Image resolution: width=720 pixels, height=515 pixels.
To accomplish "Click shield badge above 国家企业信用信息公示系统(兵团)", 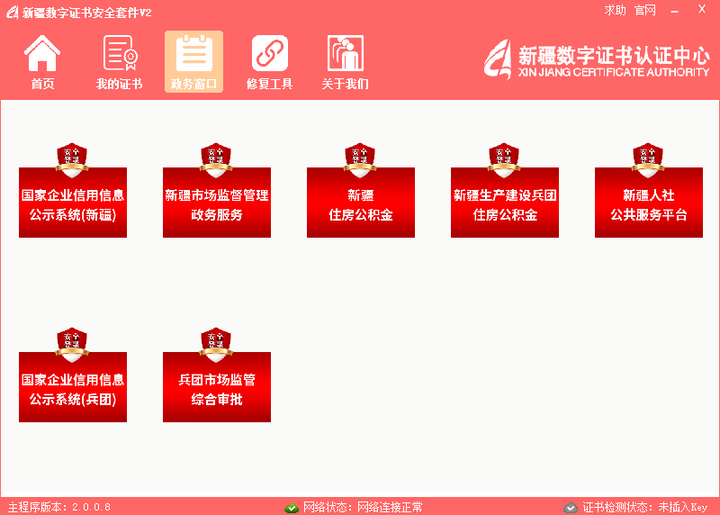I will point(72,345).
